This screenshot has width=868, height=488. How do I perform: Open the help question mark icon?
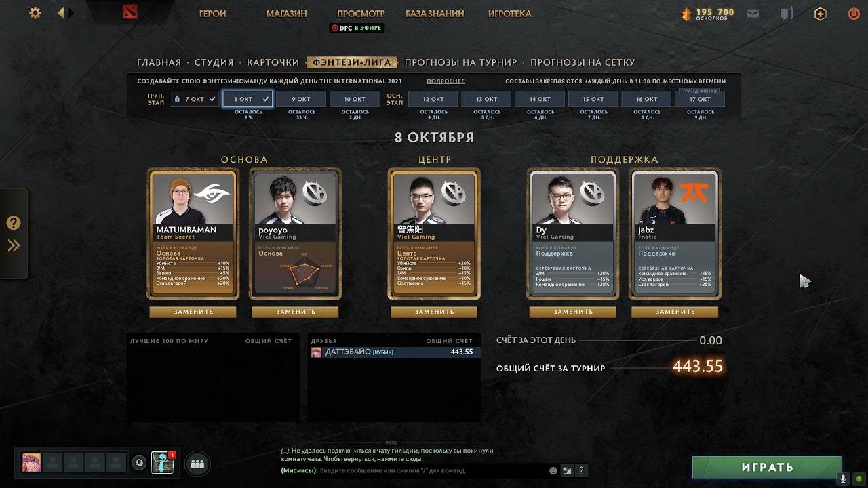[14, 223]
